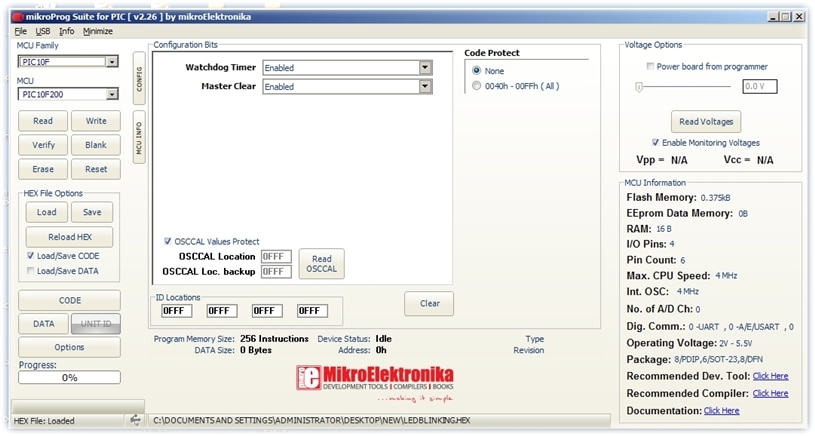Open the Watchdog Timer dropdown
The image size is (815, 436).
tap(425, 68)
